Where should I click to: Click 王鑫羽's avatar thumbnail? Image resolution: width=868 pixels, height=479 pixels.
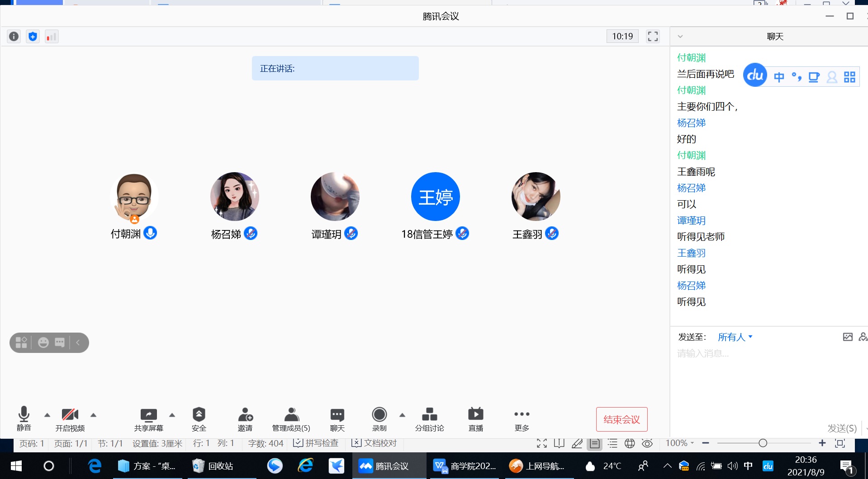(536, 197)
